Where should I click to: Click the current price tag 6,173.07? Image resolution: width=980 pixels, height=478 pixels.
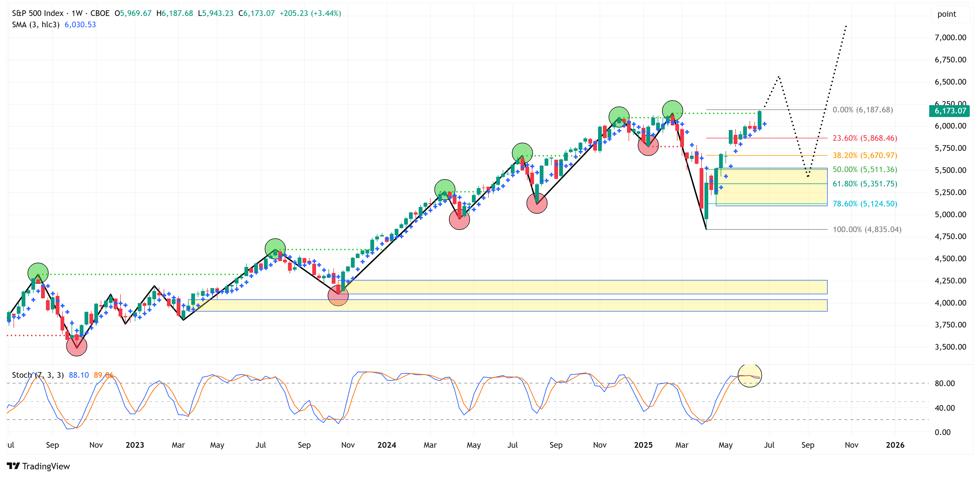(949, 111)
